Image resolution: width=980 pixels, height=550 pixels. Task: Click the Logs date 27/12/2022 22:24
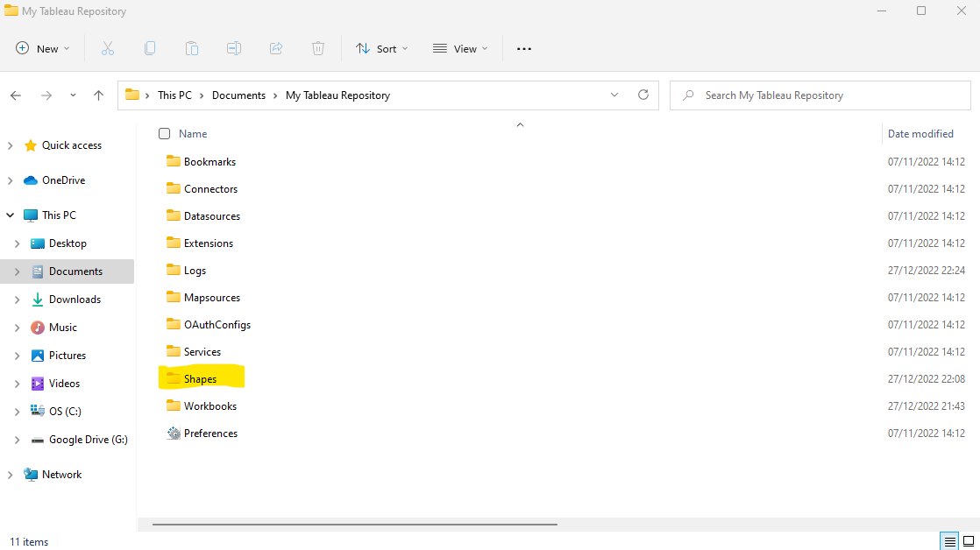[927, 271]
